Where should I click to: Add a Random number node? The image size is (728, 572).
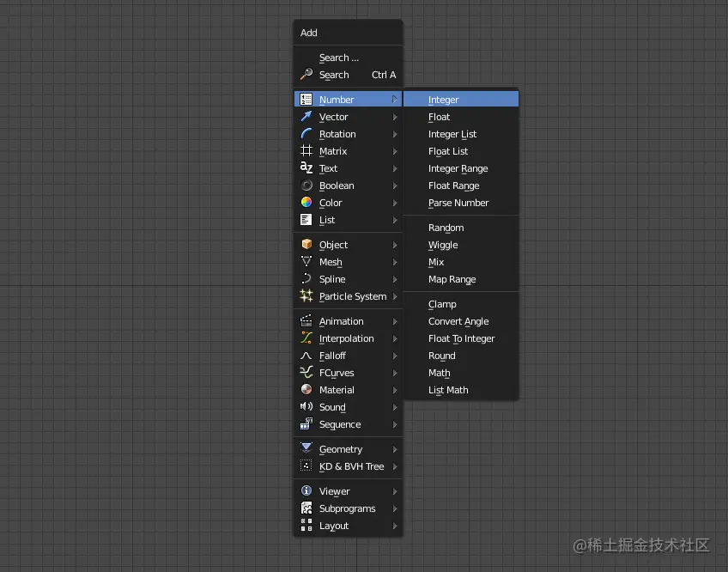[x=460, y=228]
